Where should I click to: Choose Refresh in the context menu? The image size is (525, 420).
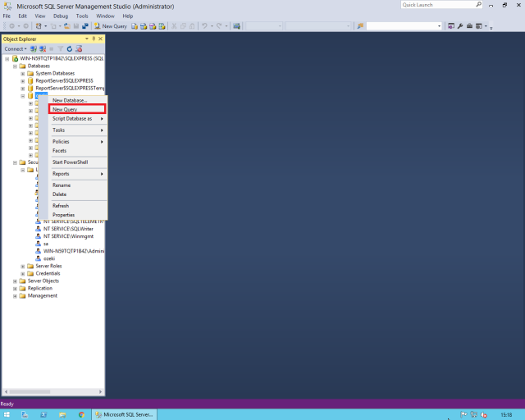tap(77, 206)
